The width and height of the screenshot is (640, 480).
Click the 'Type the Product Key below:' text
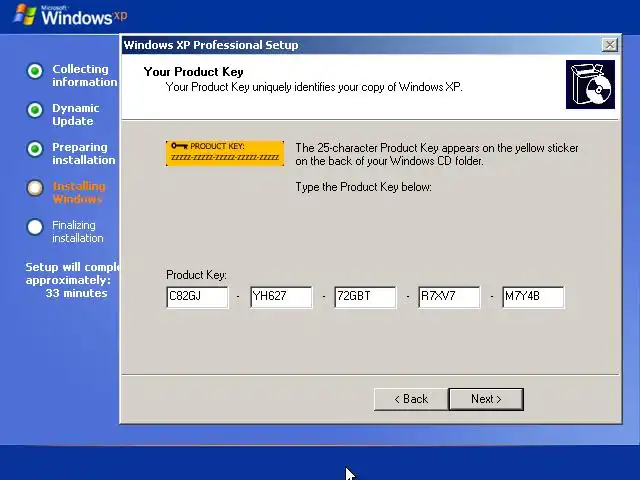[363, 187]
